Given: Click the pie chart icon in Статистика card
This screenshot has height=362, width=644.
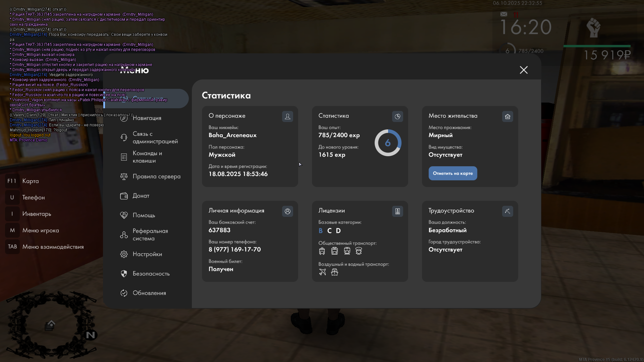Looking at the screenshot, I should point(397,116).
